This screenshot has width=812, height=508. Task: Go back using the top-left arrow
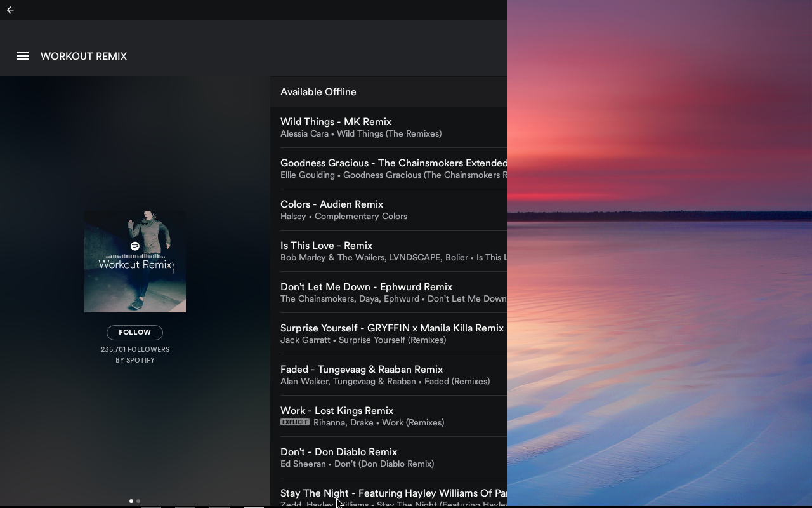(x=10, y=10)
